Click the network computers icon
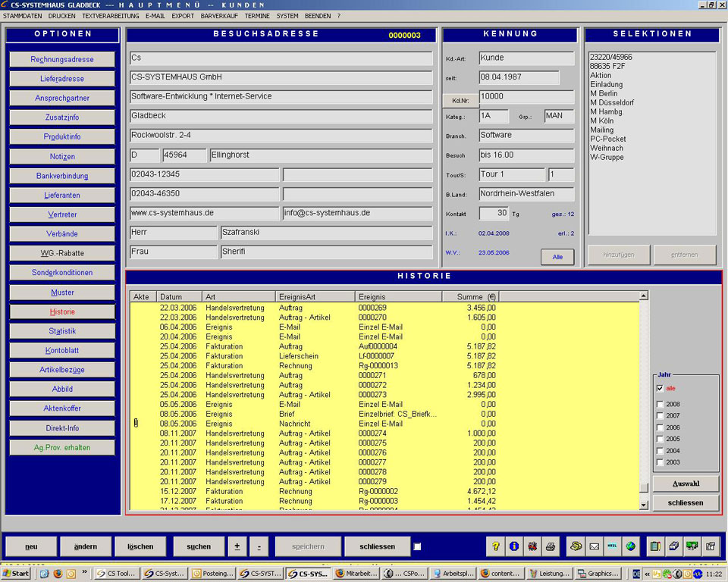The width and height of the screenshot is (728, 582). click(692, 546)
